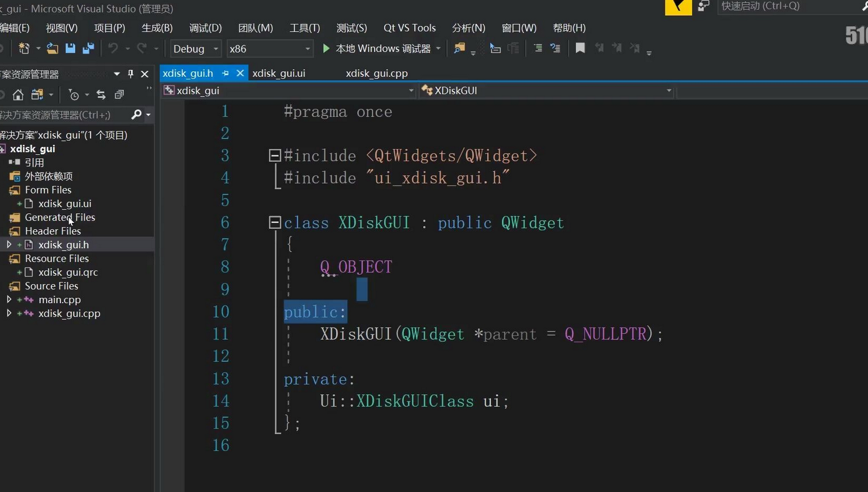Start the Local Windows Debugger
The width and height of the screenshot is (868, 492).
[376, 49]
